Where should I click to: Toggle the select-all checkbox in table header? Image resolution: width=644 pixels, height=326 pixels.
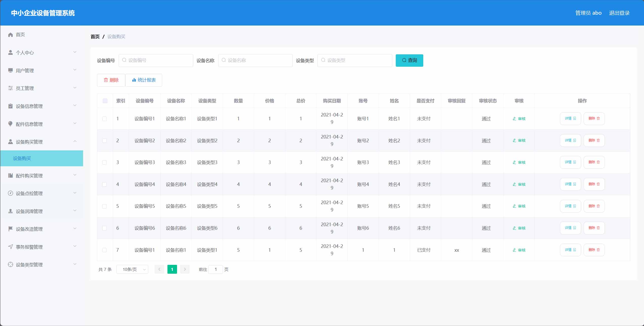pos(105,101)
